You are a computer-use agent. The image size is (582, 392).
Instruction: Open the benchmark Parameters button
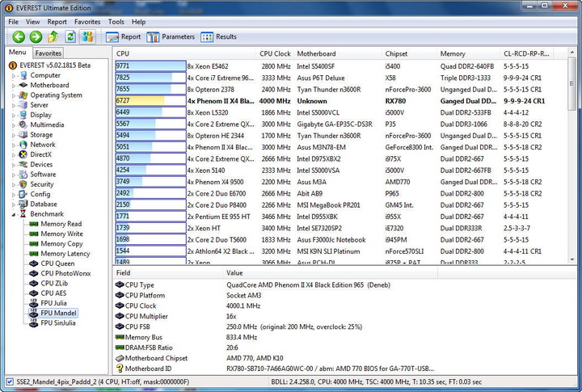(171, 36)
